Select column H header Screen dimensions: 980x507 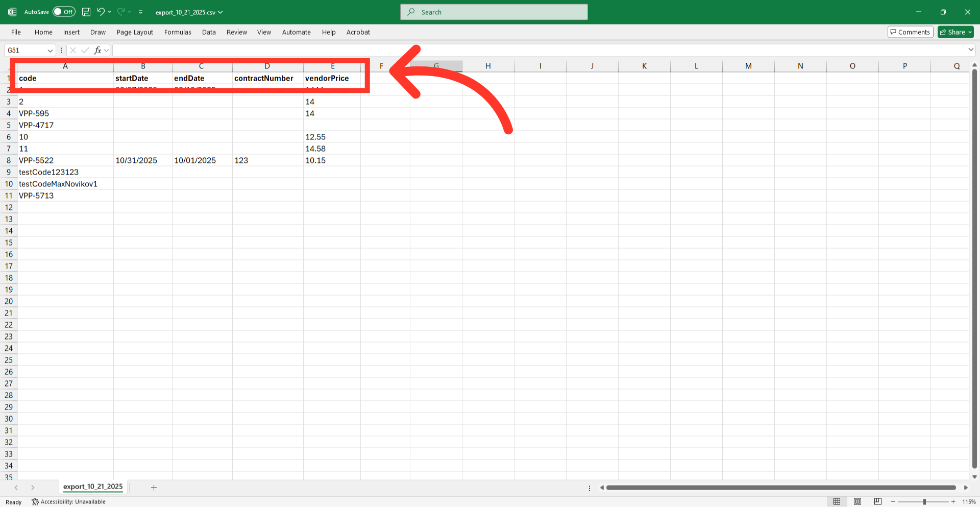[x=488, y=66]
